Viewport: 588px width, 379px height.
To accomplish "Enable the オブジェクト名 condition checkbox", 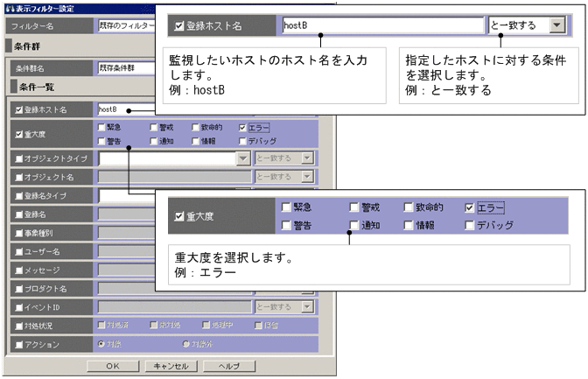I will [18, 177].
